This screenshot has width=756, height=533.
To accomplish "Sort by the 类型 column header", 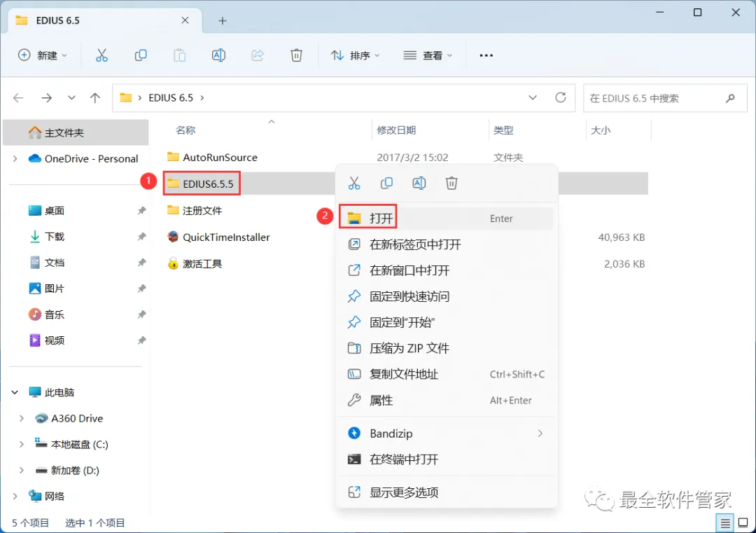I will 503,130.
